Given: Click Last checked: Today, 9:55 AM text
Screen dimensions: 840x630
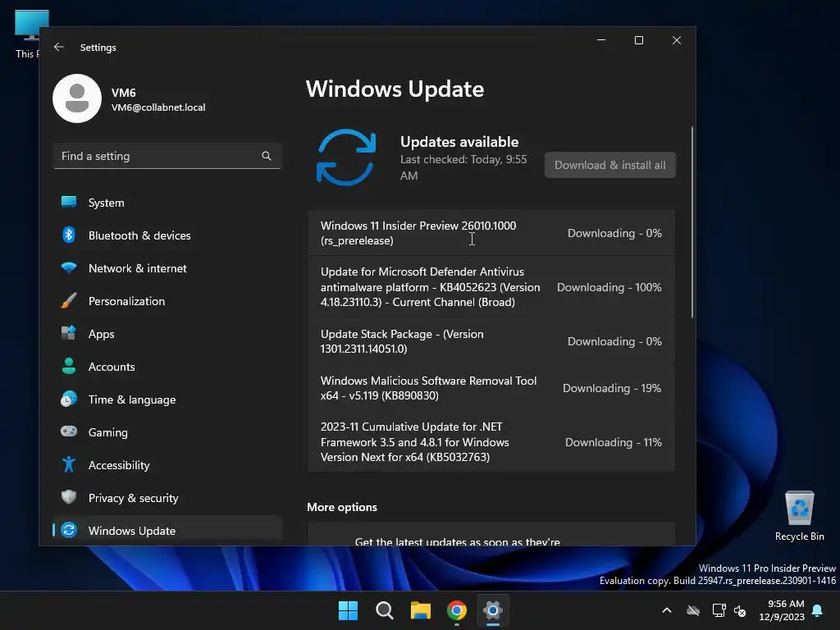Looking at the screenshot, I should point(463,167).
